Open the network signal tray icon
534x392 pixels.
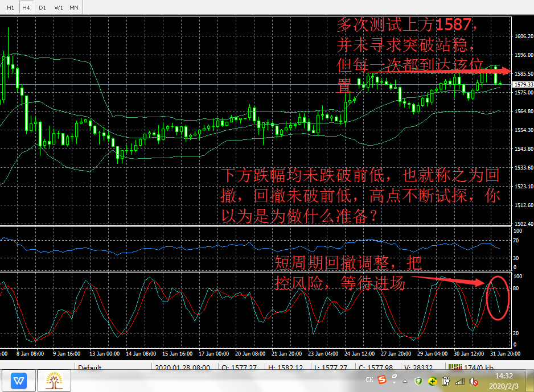point(460,381)
